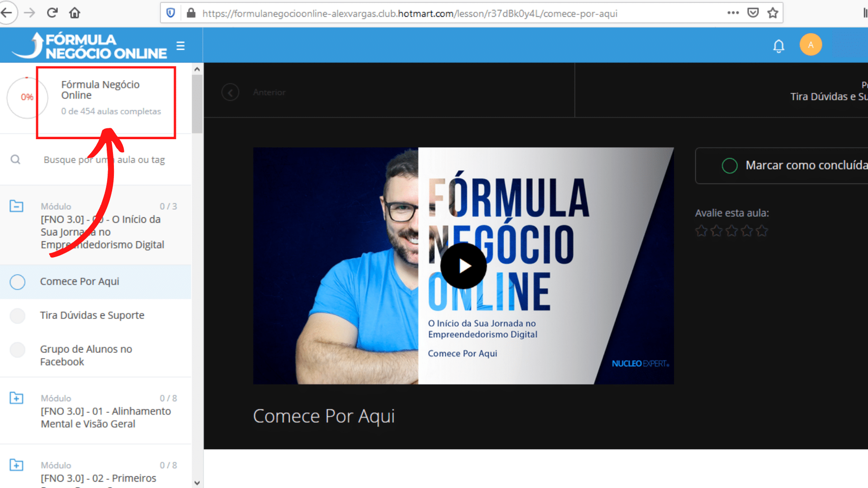Focus the 'Busque por uma aula ou tag' field

point(104,160)
